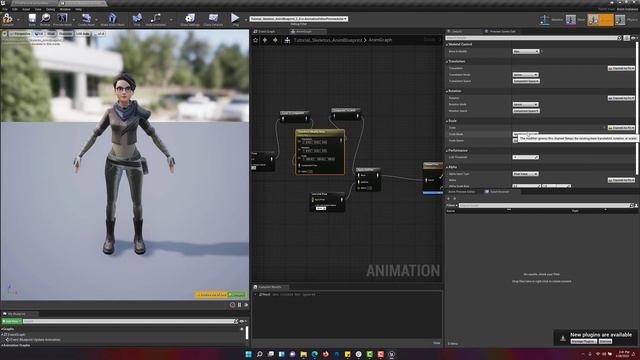Open the viewport Lit view mode menu
This screenshot has height=360, width=640.
click(x=39, y=34)
